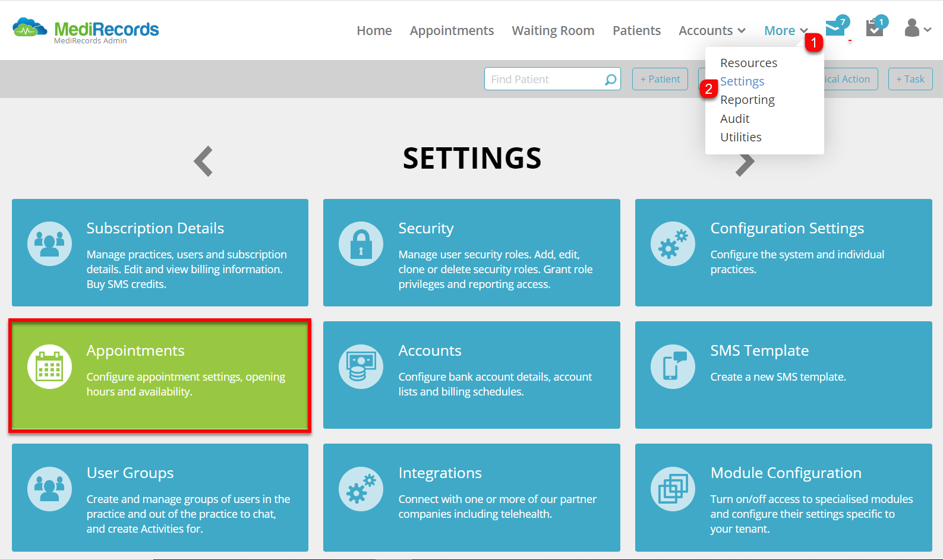
Task: Click the search magnifier in Find Patient
Action: [x=610, y=80]
